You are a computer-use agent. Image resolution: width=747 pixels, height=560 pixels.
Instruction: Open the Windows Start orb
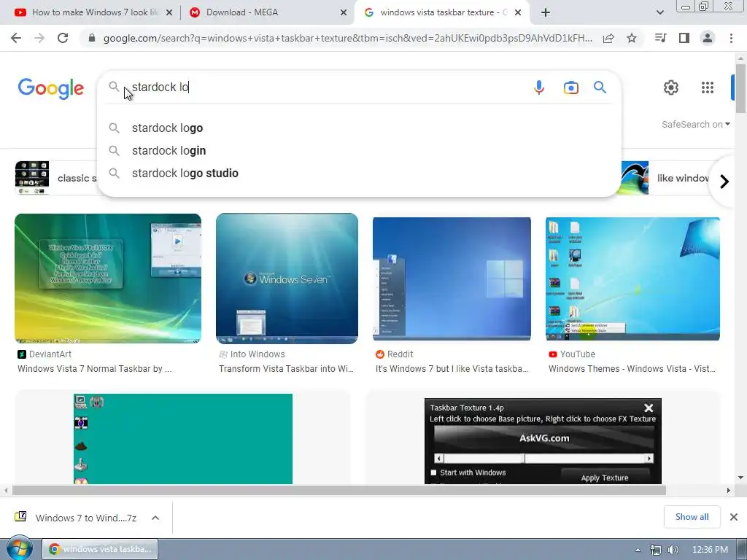(x=19, y=548)
